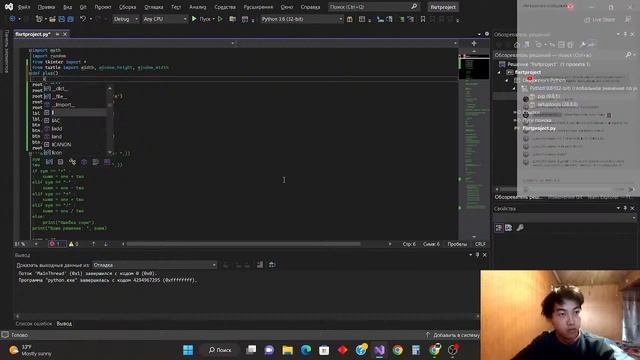The width and height of the screenshot is (640, 360).
Task: Click the CRLF line ending indicator
Action: coord(480,244)
